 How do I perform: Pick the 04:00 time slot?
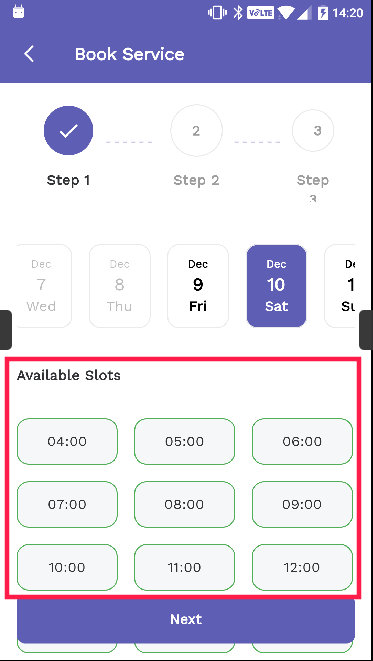(x=67, y=441)
